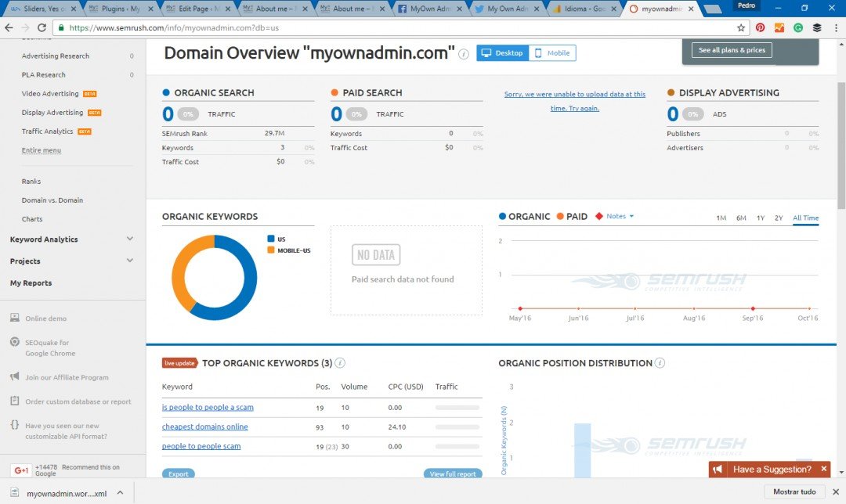Open My Reports
The image size is (846, 504).
(x=31, y=283)
